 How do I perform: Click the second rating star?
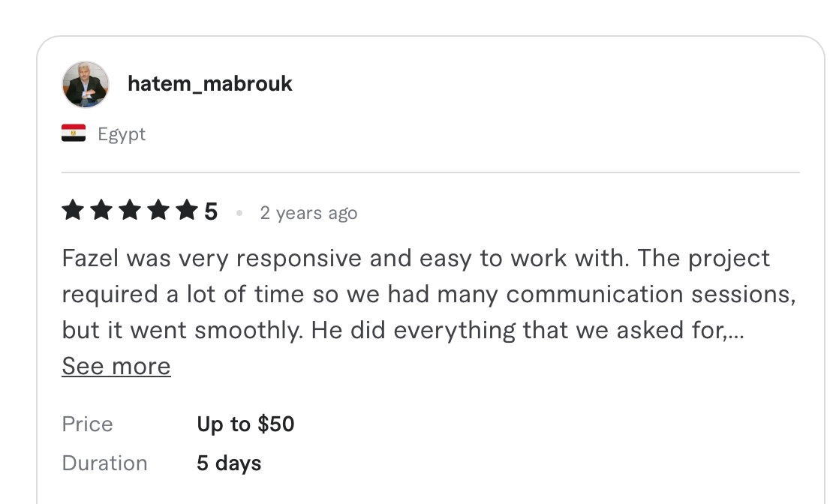point(103,211)
